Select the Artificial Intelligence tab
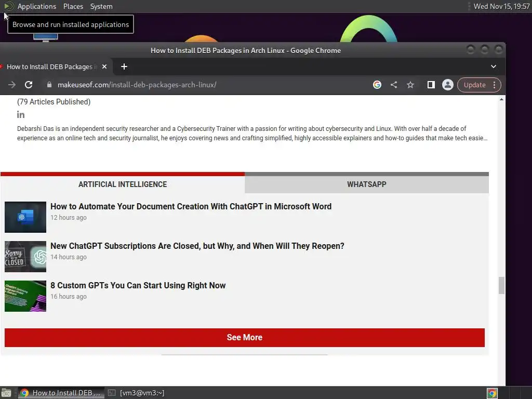The image size is (532, 399). [123, 184]
